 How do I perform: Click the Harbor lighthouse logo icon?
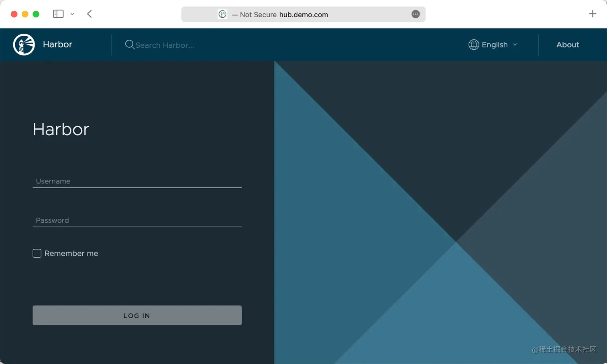coord(24,45)
